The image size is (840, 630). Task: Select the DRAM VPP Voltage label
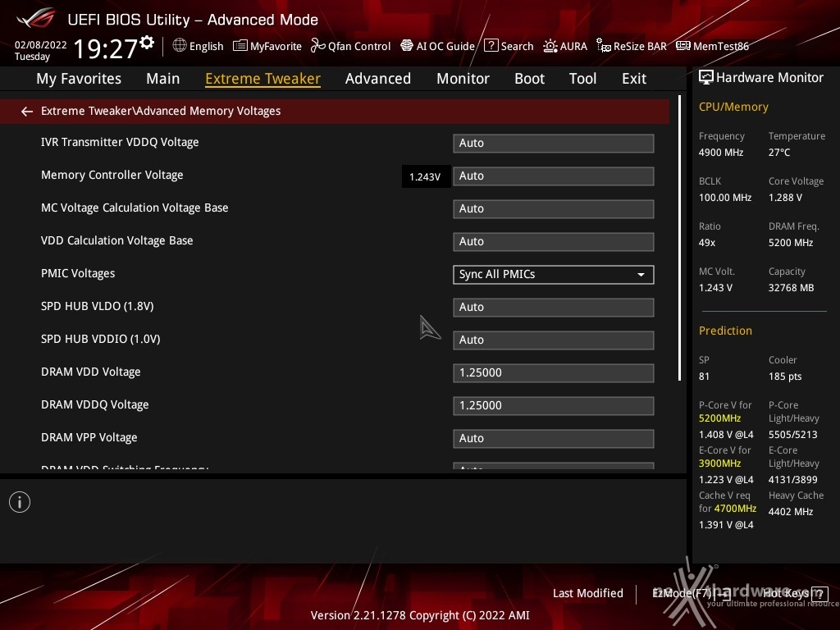89,437
